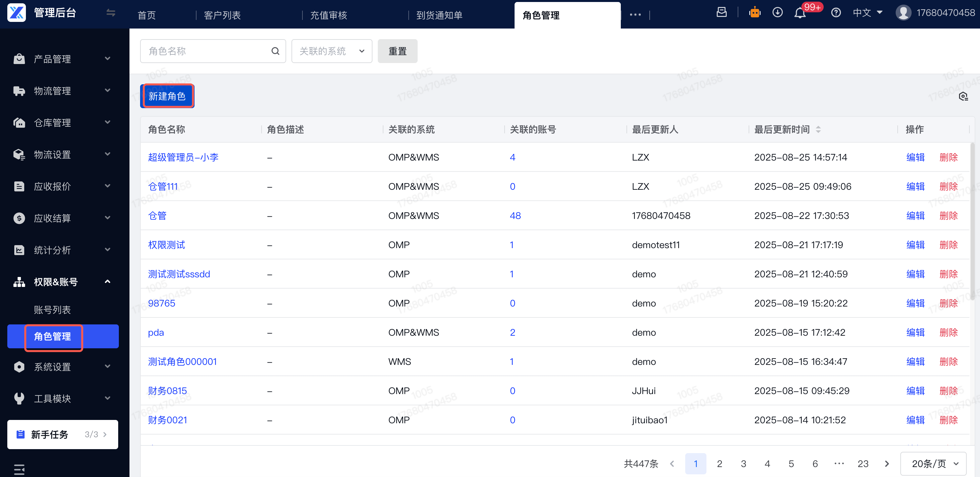
Task: Open the 测试测试sssdd role link
Action: (x=179, y=274)
